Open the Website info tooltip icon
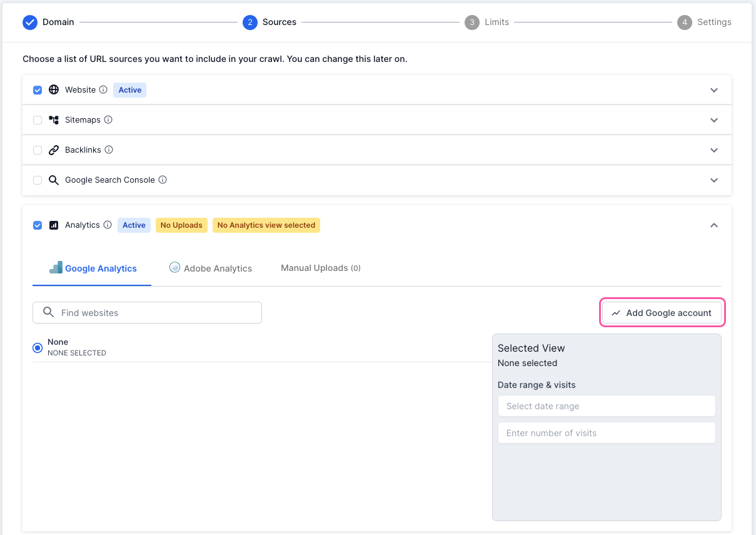756x535 pixels. 103,90
